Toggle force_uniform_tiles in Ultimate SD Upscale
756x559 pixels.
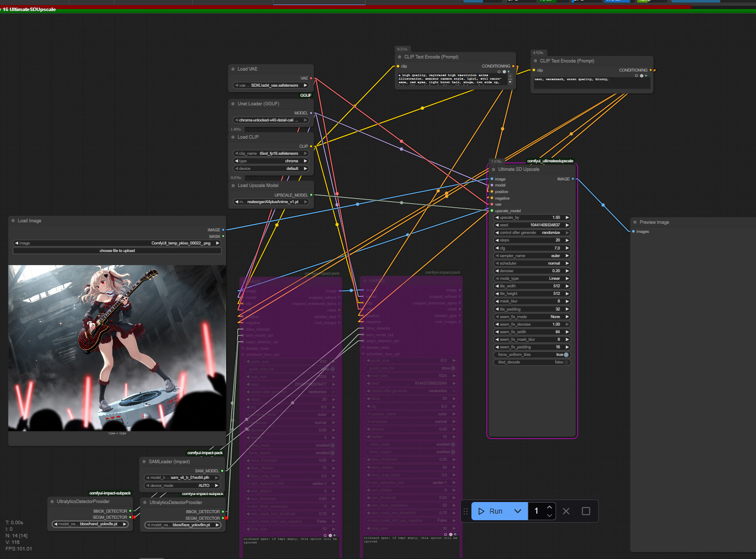532,355
